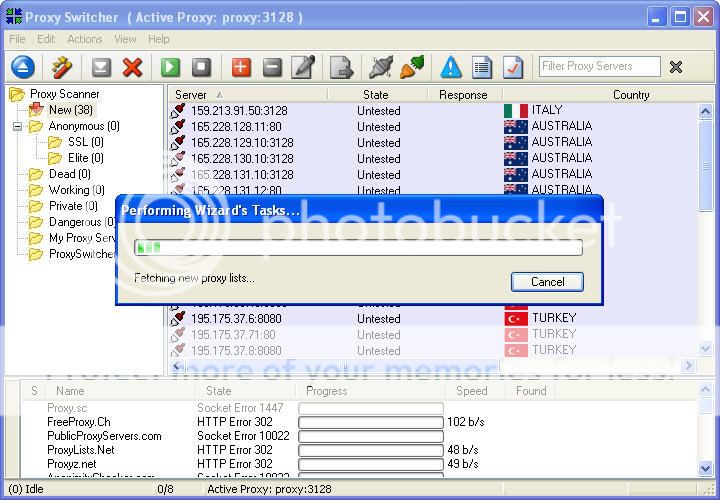
Task: Click the red X delete toolbar icon
Action: point(132,67)
